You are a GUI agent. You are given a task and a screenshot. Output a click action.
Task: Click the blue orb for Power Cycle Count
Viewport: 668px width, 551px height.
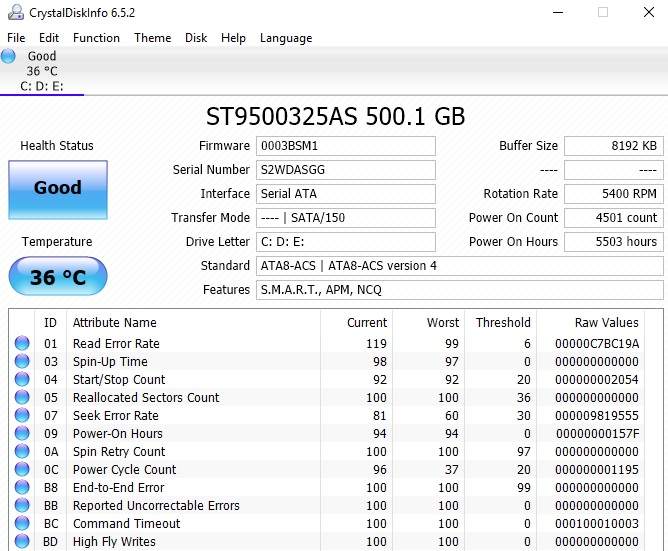click(22, 470)
